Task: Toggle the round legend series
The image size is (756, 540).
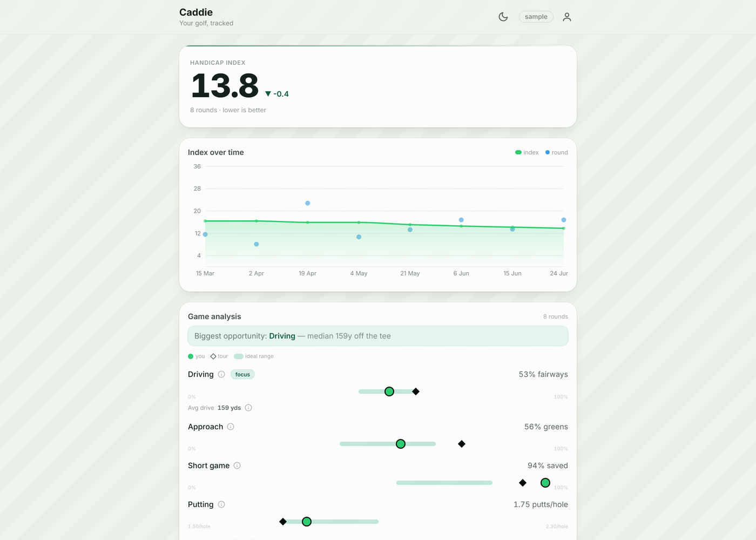Action: coord(557,152)
